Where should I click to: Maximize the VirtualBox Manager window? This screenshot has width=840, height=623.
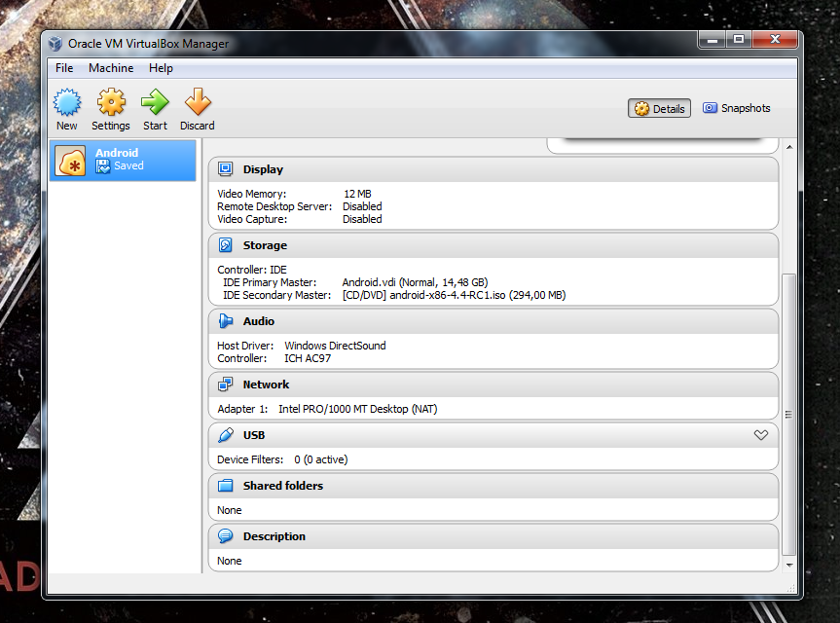pyautogui.click(x=739, y=40)
